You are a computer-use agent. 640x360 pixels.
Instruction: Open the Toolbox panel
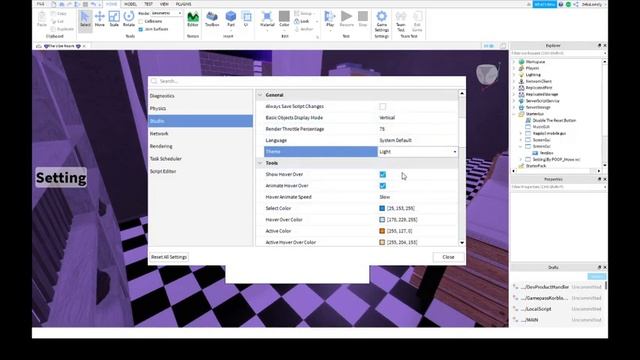point(212,20)
